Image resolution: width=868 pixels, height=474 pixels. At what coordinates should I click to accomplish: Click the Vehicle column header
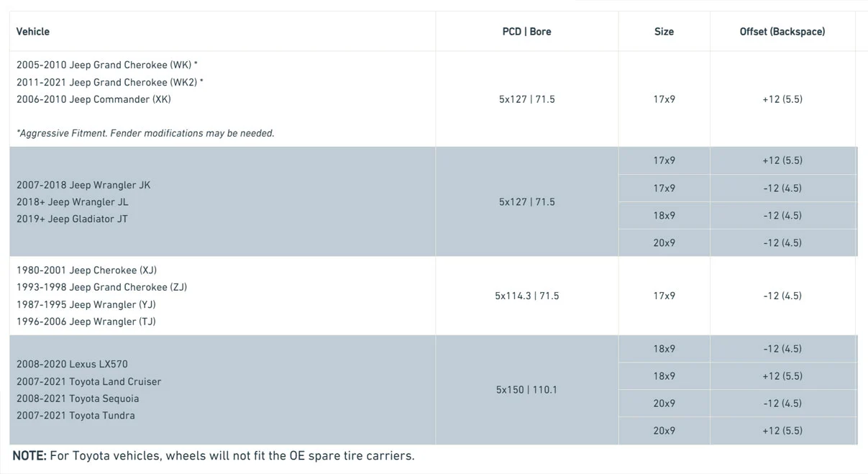tap(33, 32)
